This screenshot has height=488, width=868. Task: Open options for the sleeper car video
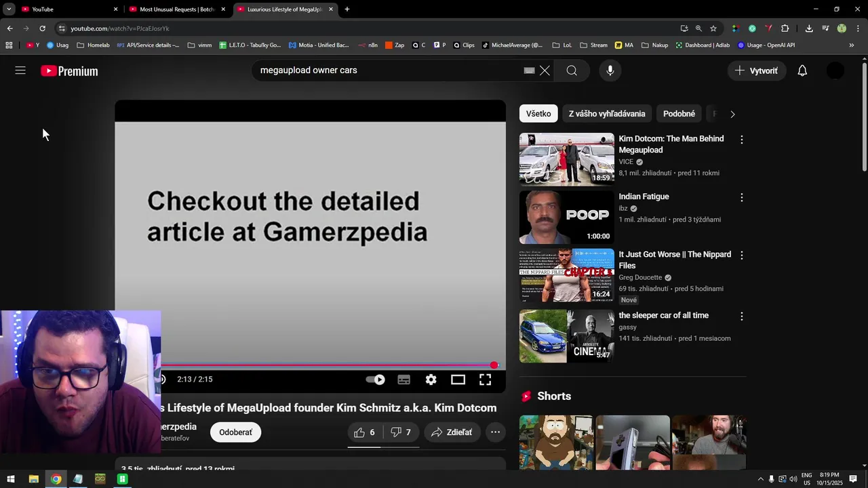point(742,317)
